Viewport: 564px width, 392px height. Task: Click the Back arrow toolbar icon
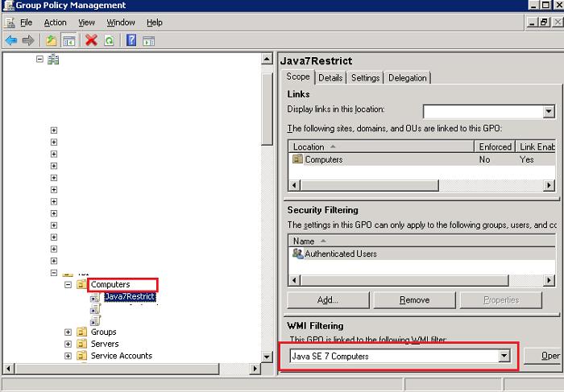[10, 40]
